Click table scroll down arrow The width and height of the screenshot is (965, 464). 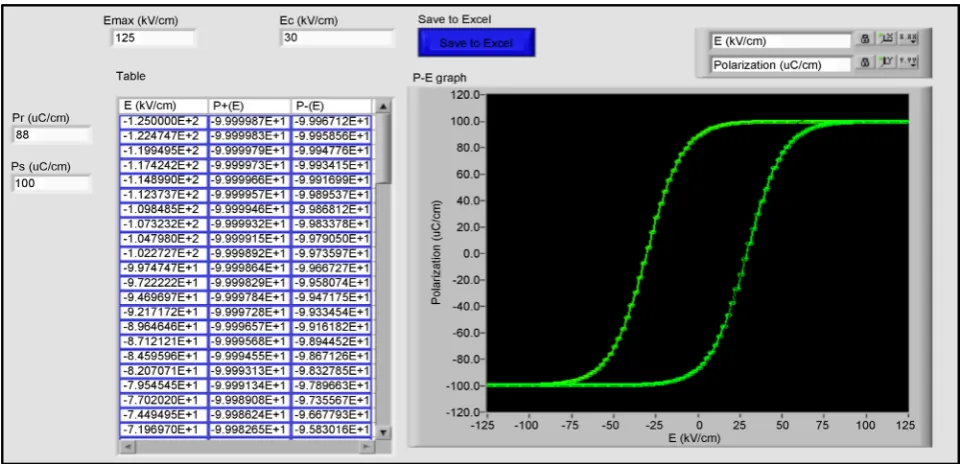[x=382, y=431]
